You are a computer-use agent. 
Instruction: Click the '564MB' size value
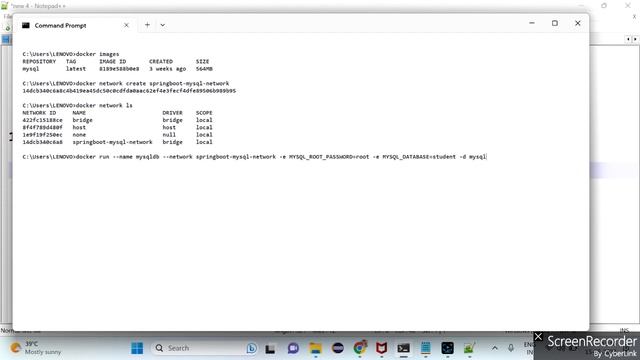pos(204,69)
